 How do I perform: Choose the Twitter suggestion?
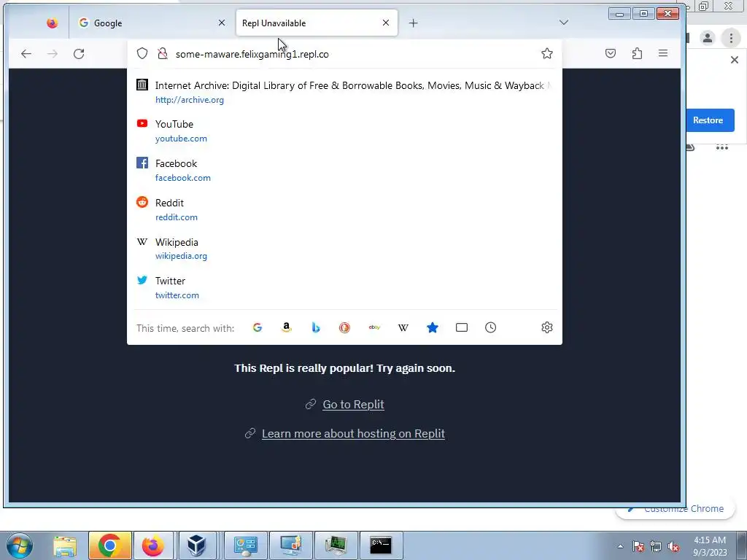(x=344, y=287)
